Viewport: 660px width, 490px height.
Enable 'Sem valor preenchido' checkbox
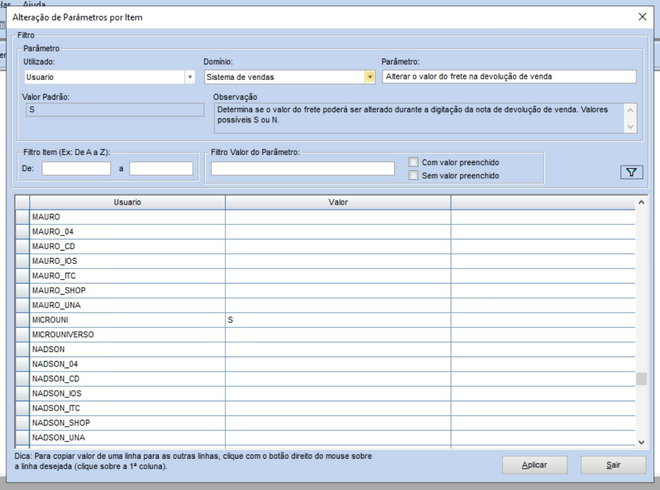(413, 175)
